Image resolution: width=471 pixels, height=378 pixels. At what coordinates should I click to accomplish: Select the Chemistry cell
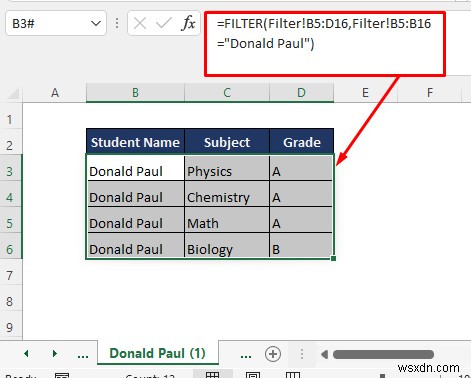click(227, 194)
